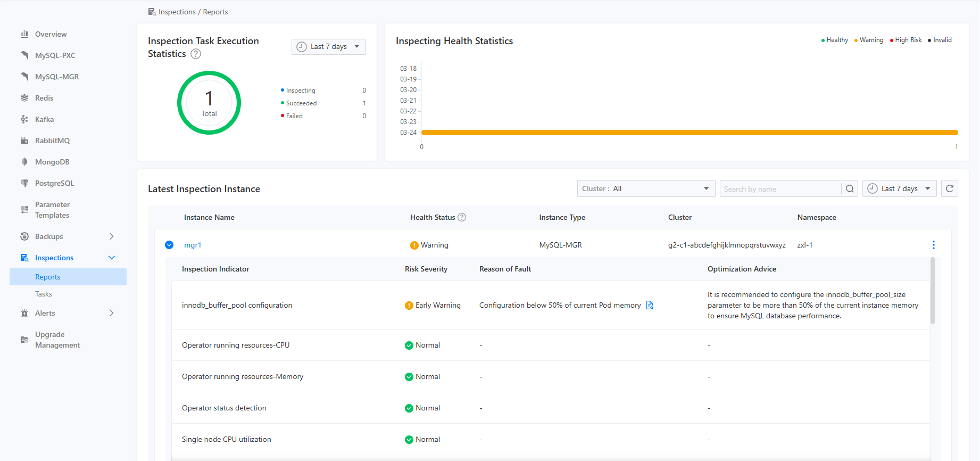Click the refresh icon beside the date filter
Image resolution: width=980 pixels, height=461 pixels.
(x=950, y=188)
